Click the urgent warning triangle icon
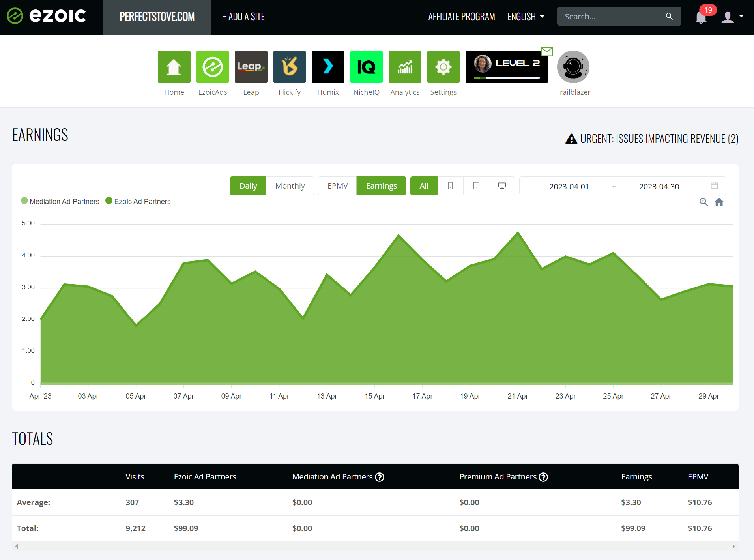The image size is (754, 560). [571, 139]
